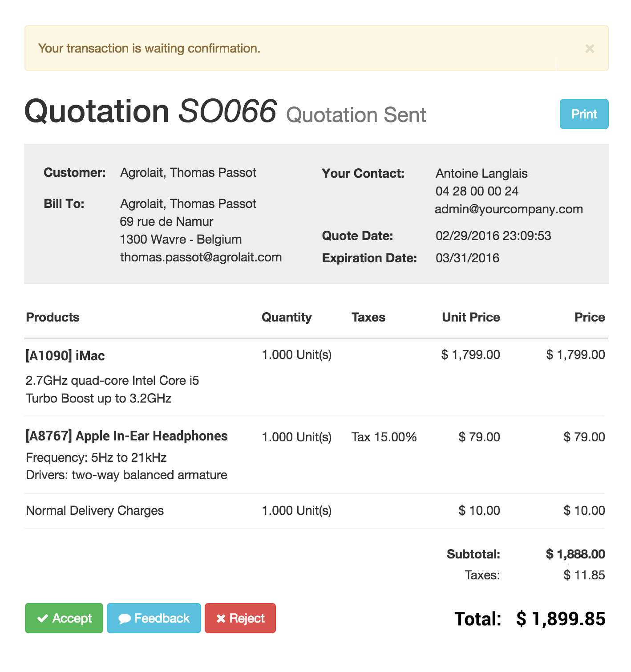This screenshot has width=631, height=672.
Task: Click the thomas.passot@agrolait.com email
Action: point(201,257)
